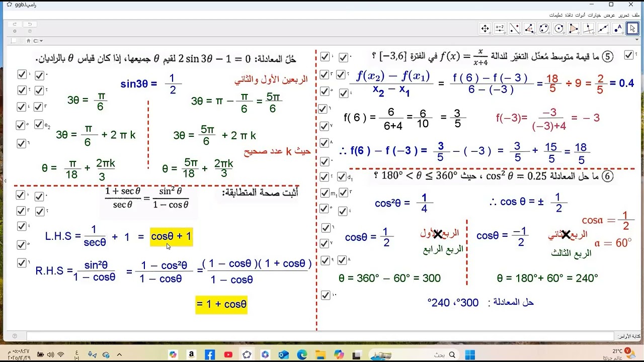The width and height of the screenshot is (644, 362).
Task: Uncheck checkbox left of R.H.S line
Action: point(21,263)
